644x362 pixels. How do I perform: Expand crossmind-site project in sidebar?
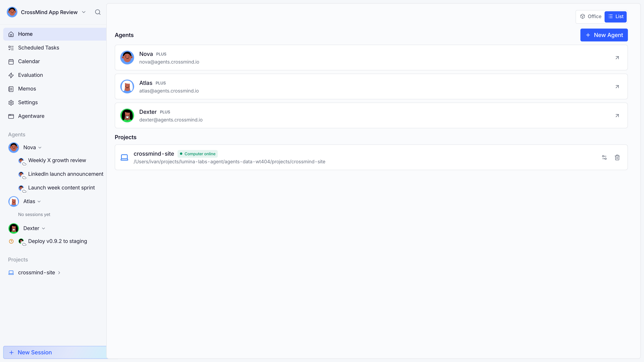pos(59,273)
